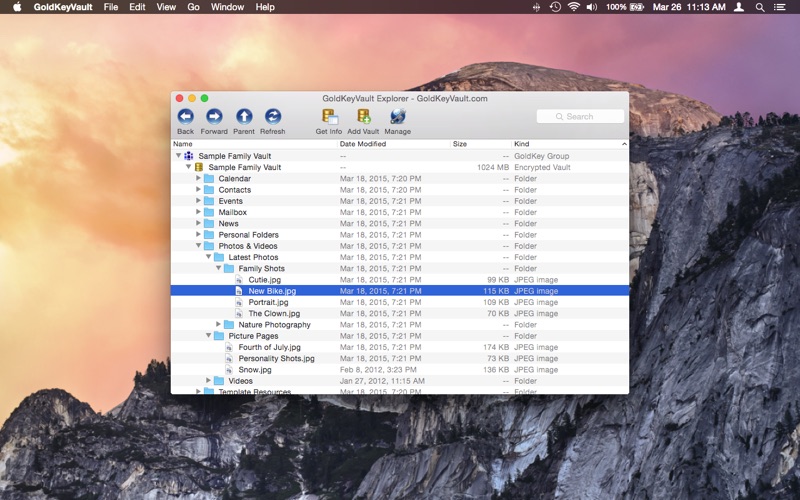Click the Back navigation icon
This screenshot has width=800, height=500.
(185, 117)
